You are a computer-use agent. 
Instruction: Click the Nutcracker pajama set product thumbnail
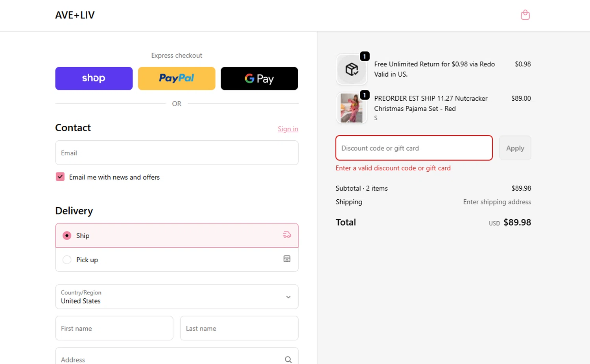click(352, 108)
